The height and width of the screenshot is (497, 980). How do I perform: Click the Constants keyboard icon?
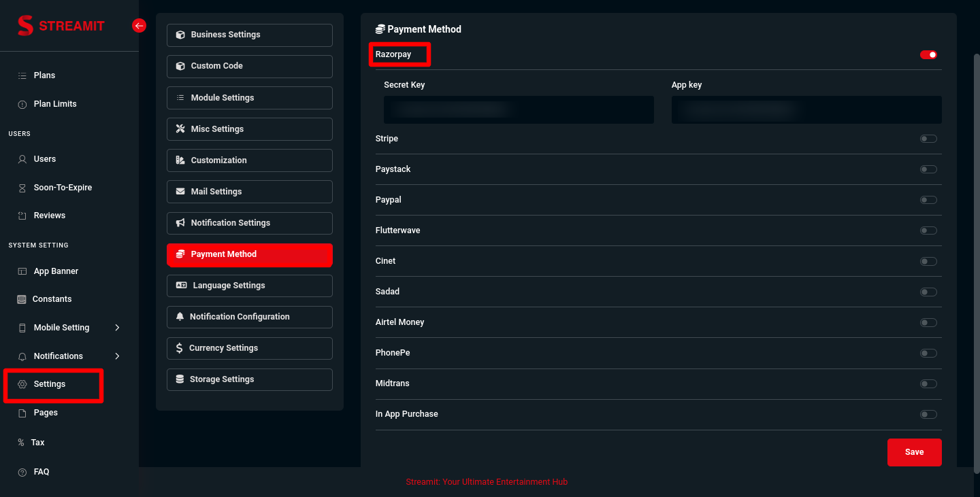21,299
